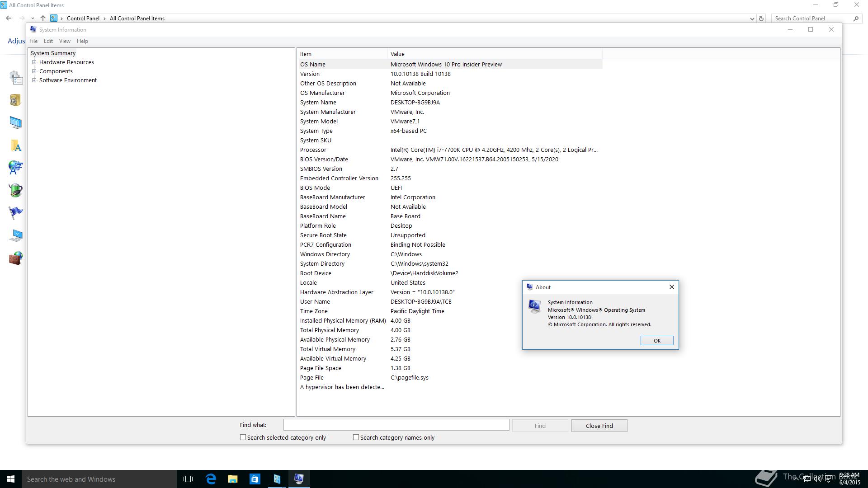The width and height of the screenshot is (868, 488).
Task: Go up one level in Control Panel
Action: tap(42, 18)
